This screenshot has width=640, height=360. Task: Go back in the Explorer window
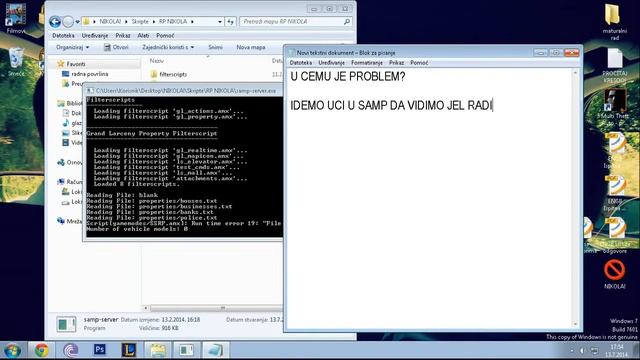[55, 22]
